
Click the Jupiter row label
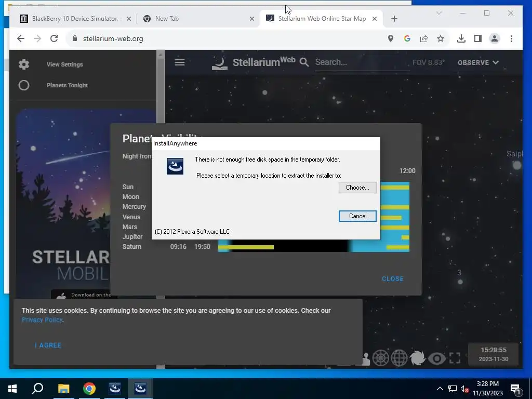pos(132,237)
